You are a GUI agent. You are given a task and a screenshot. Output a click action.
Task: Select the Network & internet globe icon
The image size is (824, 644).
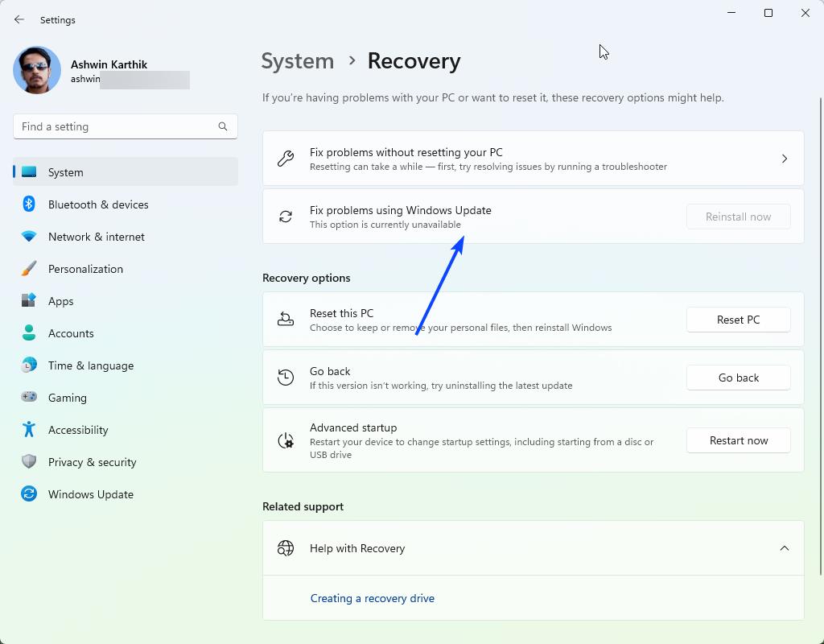tap(28, 237)
